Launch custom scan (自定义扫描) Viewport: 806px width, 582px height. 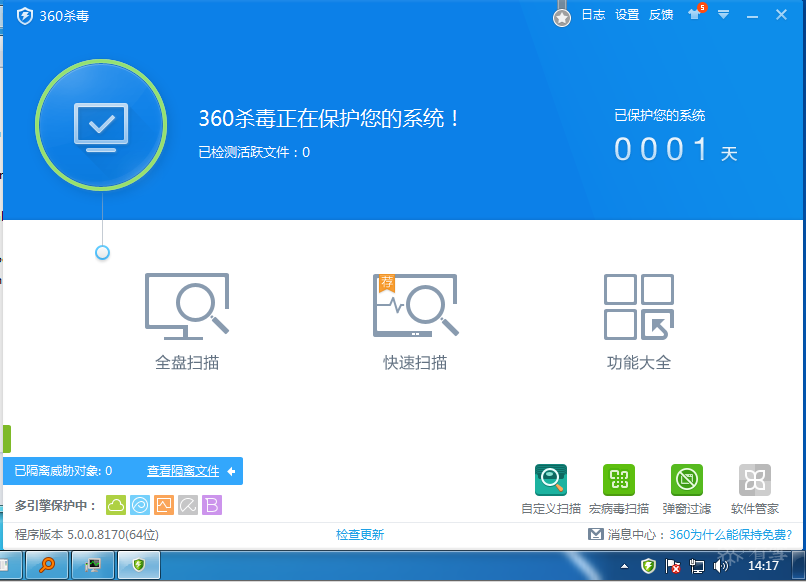[x=551, y=489]
